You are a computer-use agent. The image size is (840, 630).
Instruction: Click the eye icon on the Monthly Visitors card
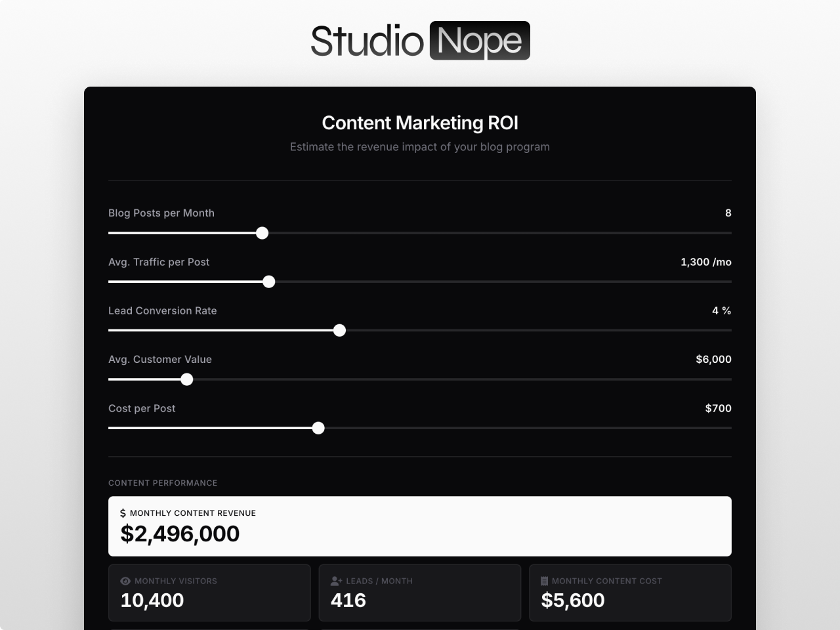[x=125, y=581]
